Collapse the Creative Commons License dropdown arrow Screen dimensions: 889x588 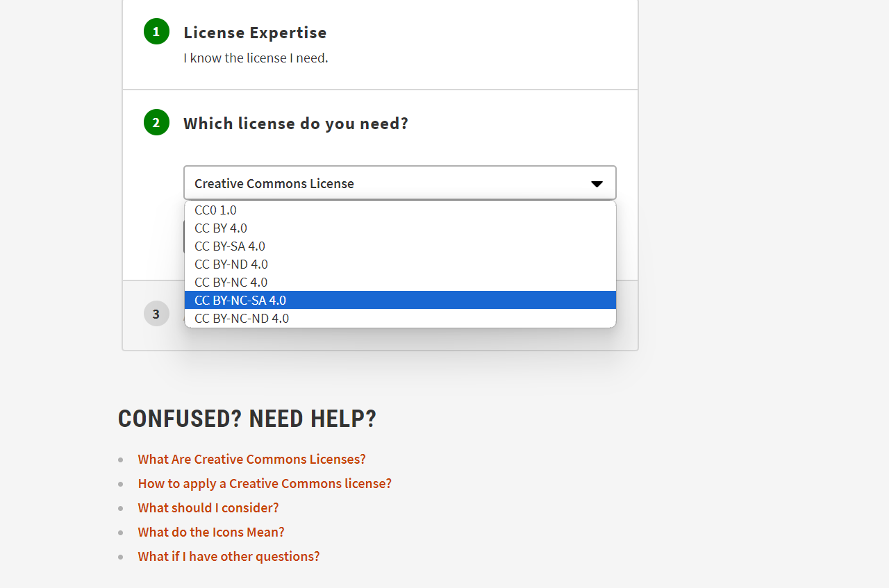coord(596,184)
